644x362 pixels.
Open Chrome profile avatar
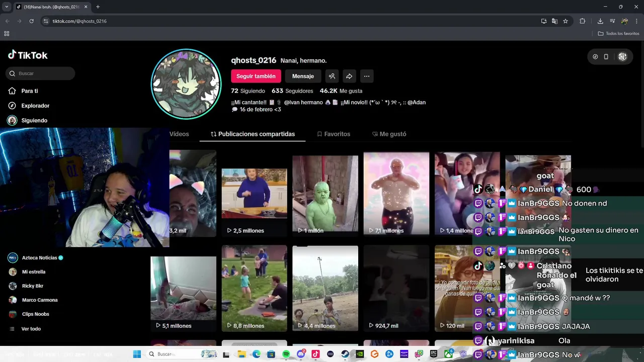[624, 21]
